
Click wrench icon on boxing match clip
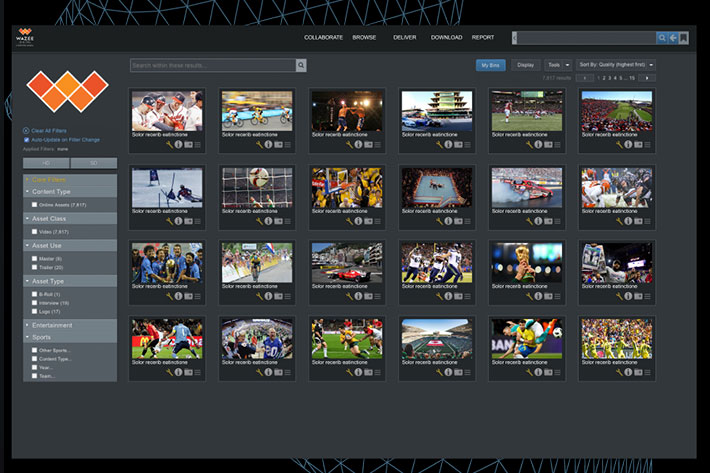click(349, 144)
